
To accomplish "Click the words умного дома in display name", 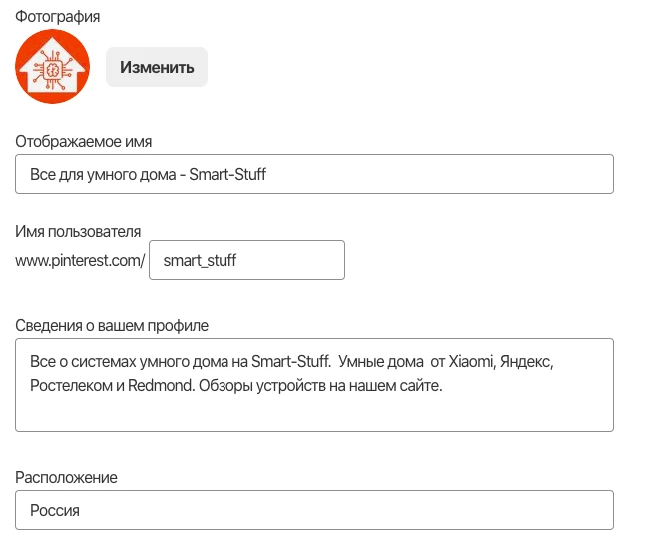I will pos(132,174).
